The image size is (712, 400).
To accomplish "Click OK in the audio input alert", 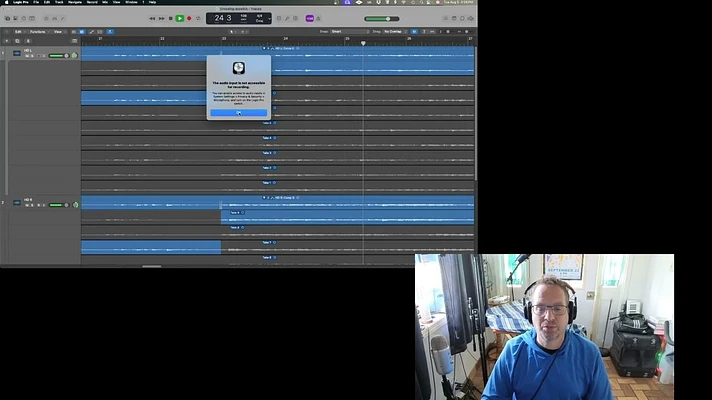I will (x=238, y=113).
